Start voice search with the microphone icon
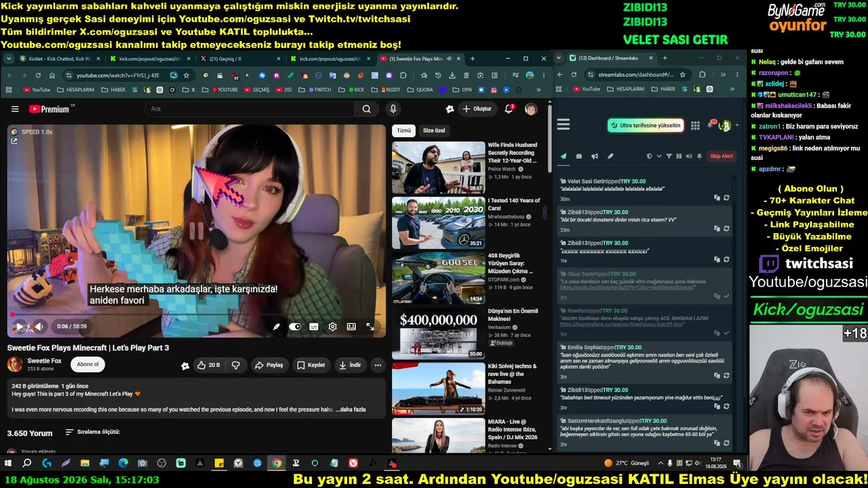This screenshot has height=488, width=868. 393,109
